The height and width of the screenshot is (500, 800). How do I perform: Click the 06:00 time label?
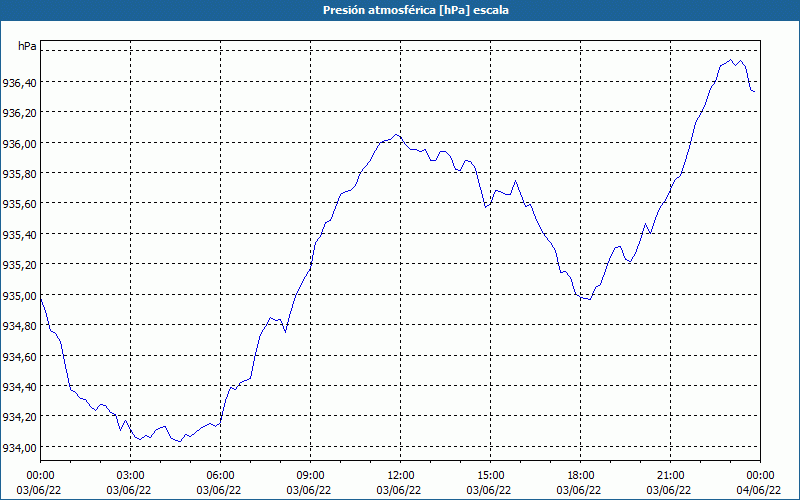click(x=220, y=476)
